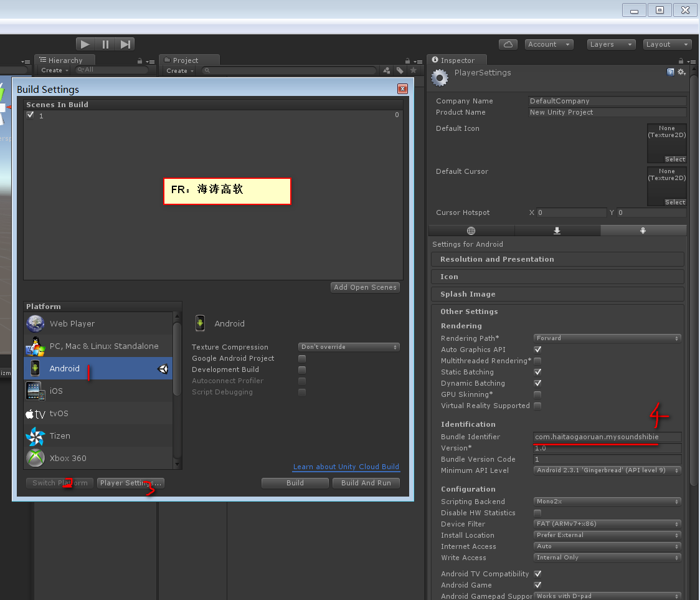This screenshot has width=700, height=600.
Task: Click the Step frame button
Action: click(x=125, y=44)
